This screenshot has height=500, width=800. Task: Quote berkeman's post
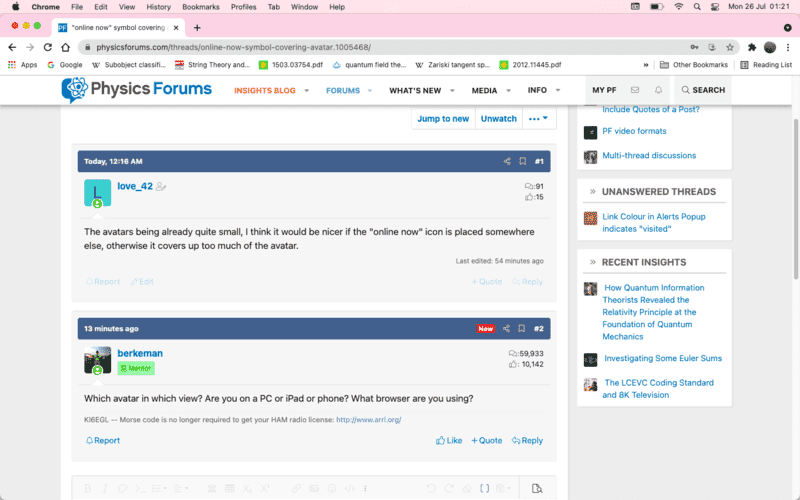pyautogui.click(x=487, y=440)
